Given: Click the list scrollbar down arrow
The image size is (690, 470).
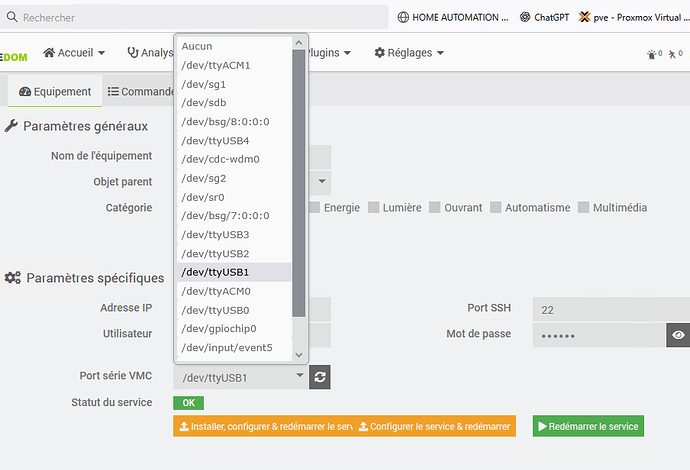Looking at the screenshot, I should point(299,355).
